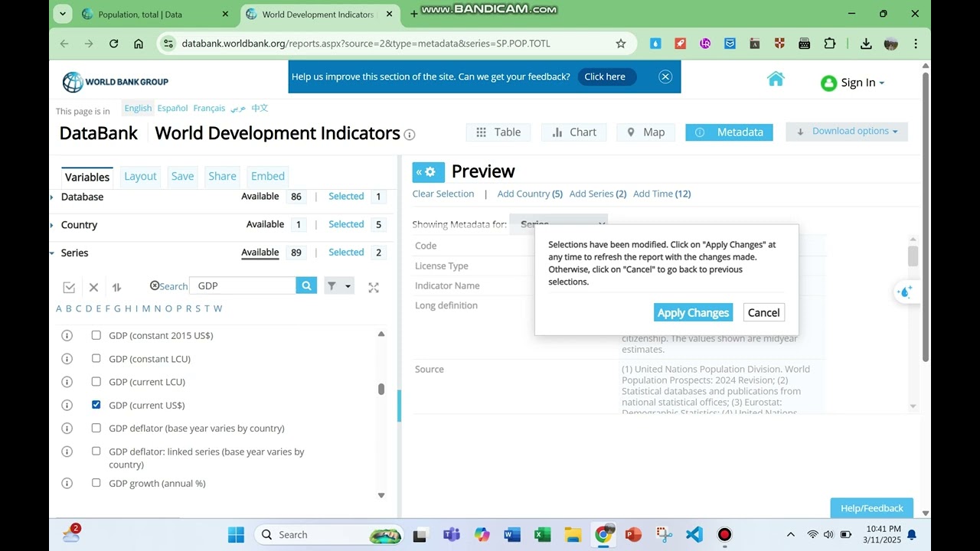Screen dimensions: 980x551
Task: Switch to the Share tab
Action: (222, 176)
